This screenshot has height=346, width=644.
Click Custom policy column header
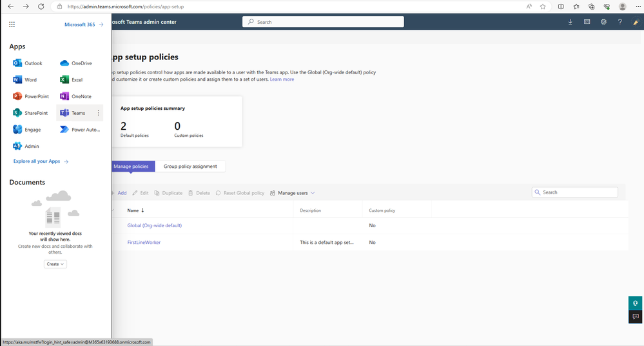click(382, 210)
